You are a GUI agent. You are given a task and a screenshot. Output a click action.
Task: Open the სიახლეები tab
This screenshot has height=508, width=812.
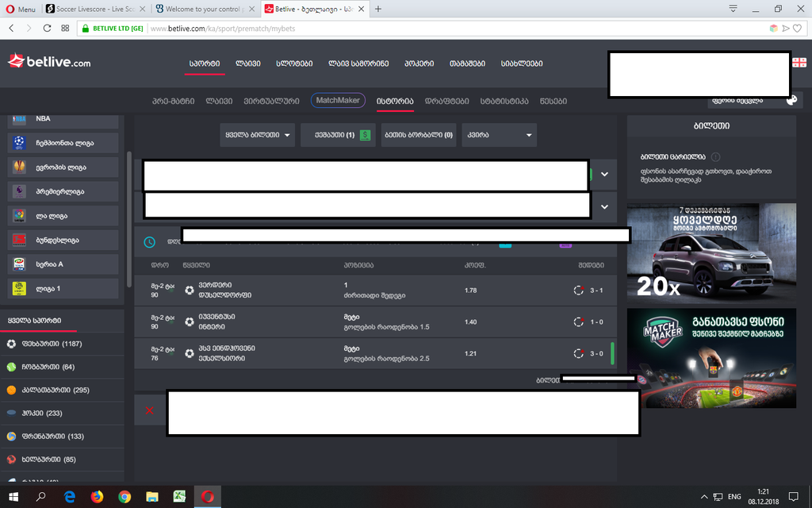[522, 63]
